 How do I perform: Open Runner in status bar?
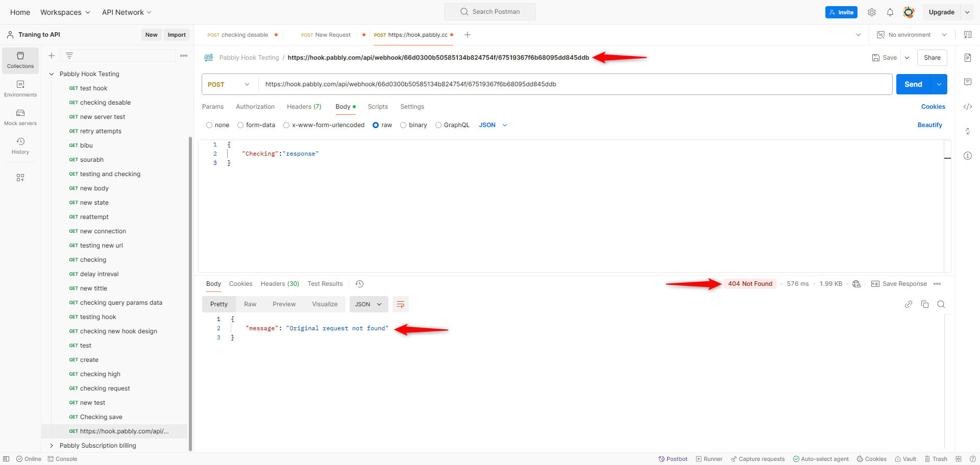[709, 459]
